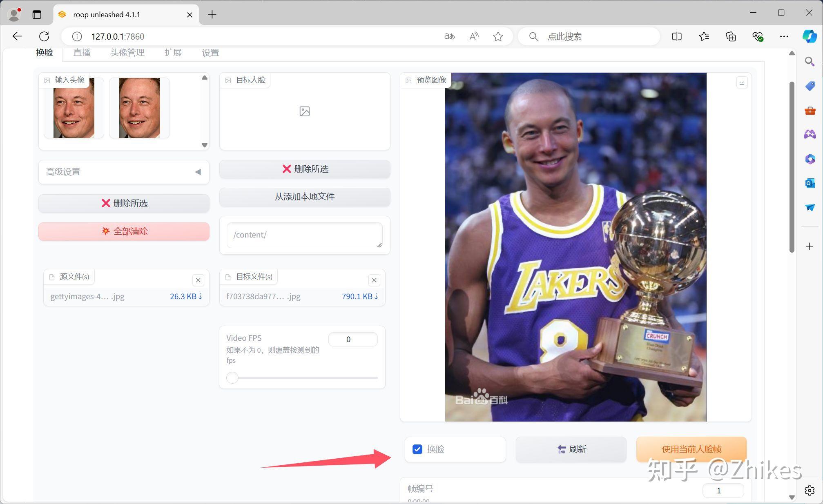Image resolution: width=823 pixels, height=504 pixels.
Task: Open the sidebar search icon
Action: point(810,62)
